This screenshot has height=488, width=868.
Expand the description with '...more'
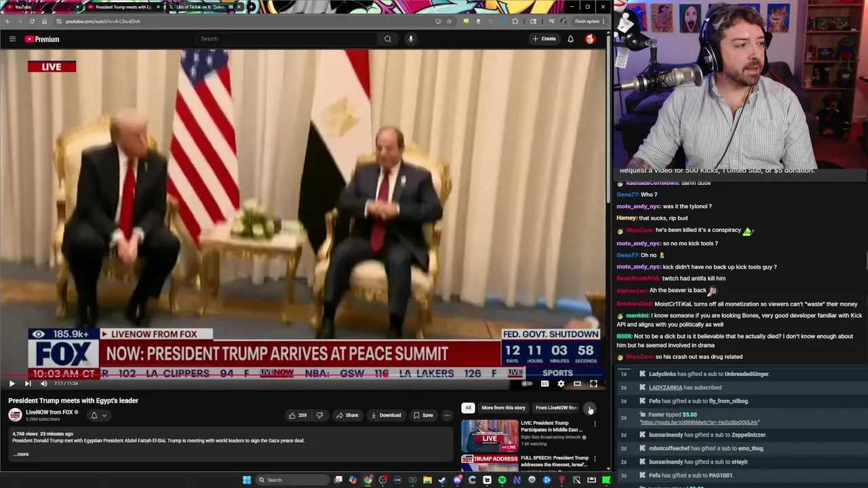click(x=21, y=454)
